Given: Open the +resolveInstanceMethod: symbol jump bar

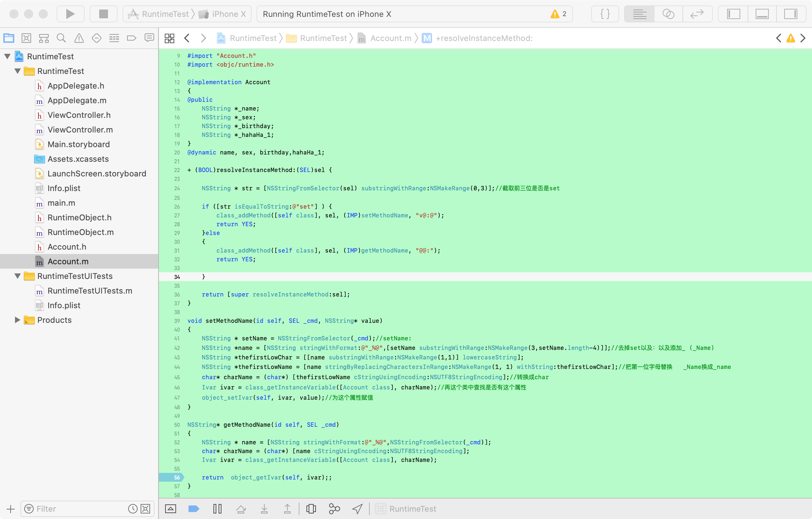Looking at the screenshot, I should click(478, 38).
